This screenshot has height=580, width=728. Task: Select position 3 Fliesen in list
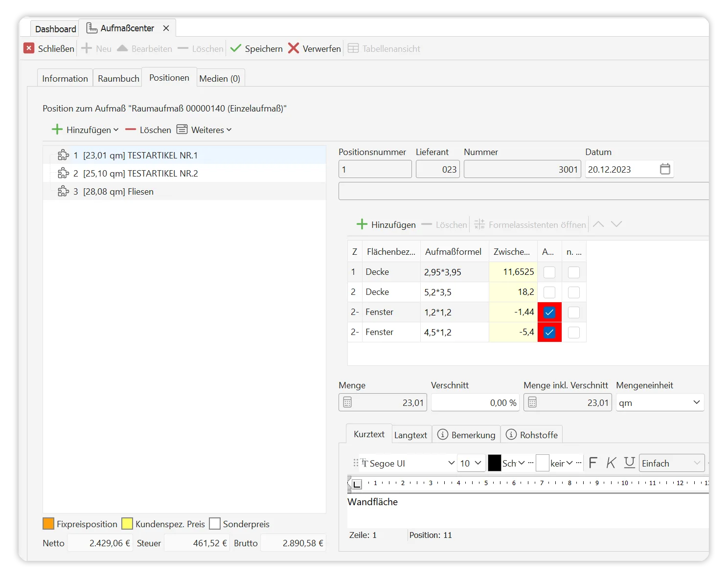click(x=117, y=192)
